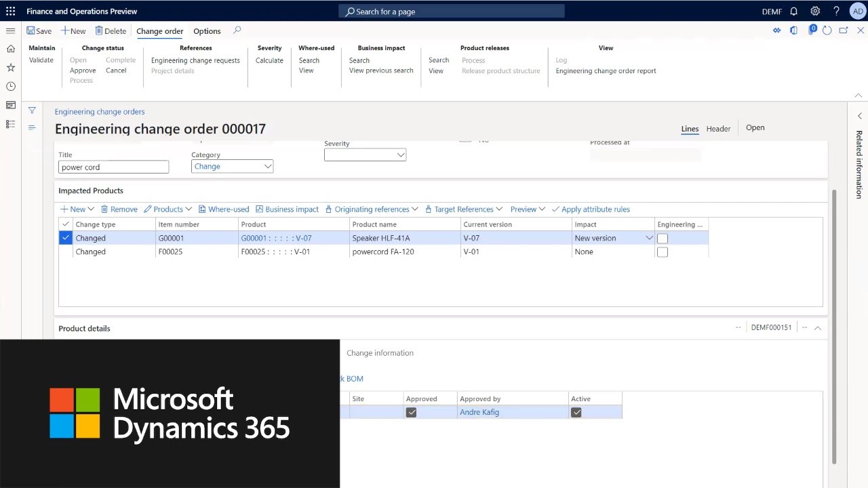Switch to Lines view

coord(690,129)
